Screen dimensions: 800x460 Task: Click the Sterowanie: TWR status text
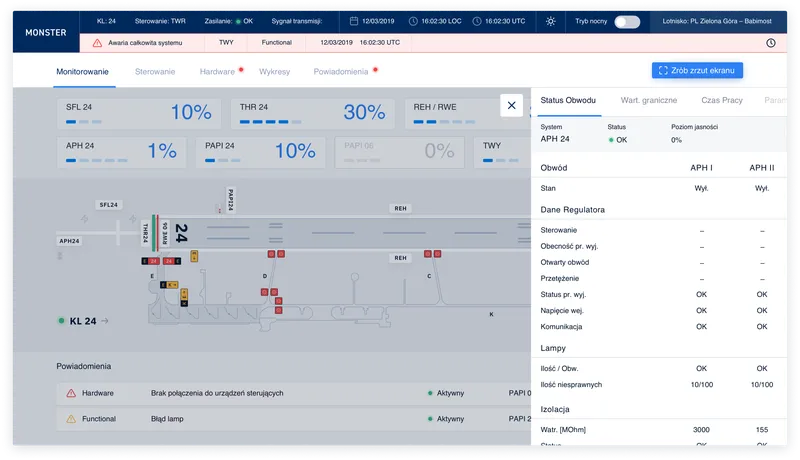click(x=160, y=21)
